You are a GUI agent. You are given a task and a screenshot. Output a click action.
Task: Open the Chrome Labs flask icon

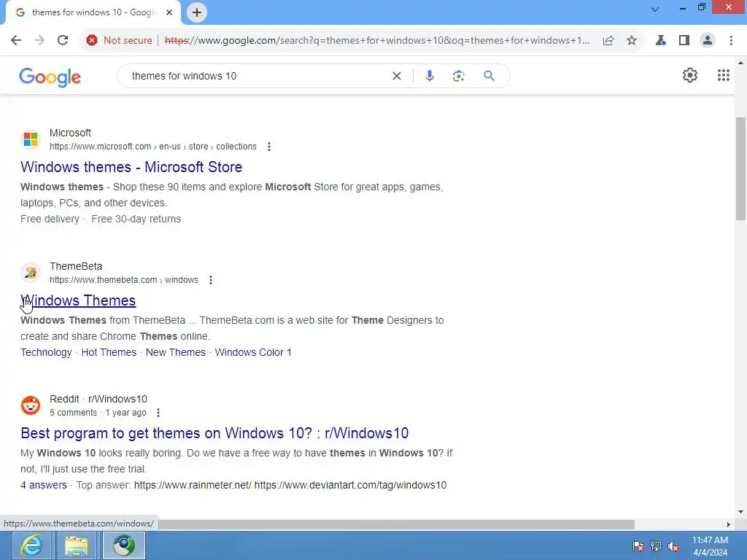(x=660, y=41)
